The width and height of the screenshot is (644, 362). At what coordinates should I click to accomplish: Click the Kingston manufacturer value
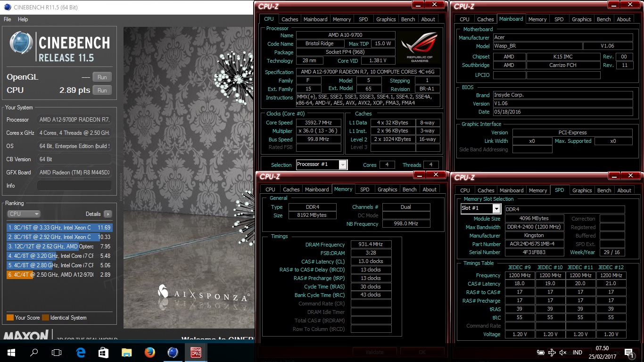[x=534, y=236]
